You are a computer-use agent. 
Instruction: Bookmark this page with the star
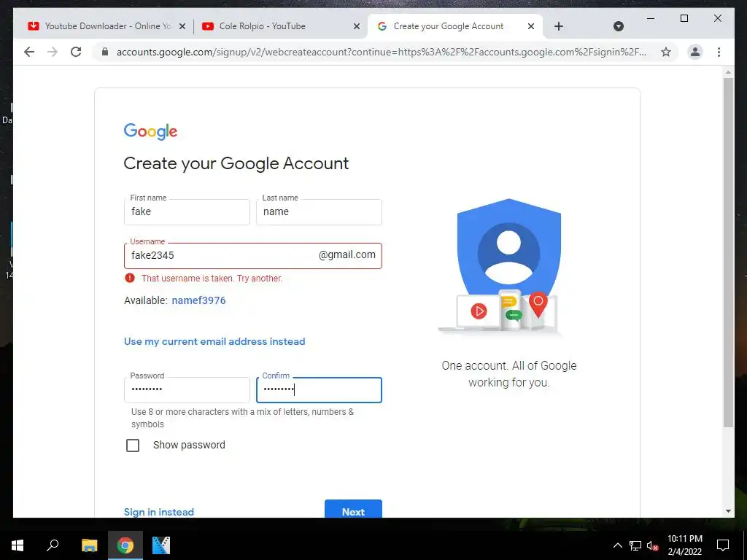click(x=666, y=52)
